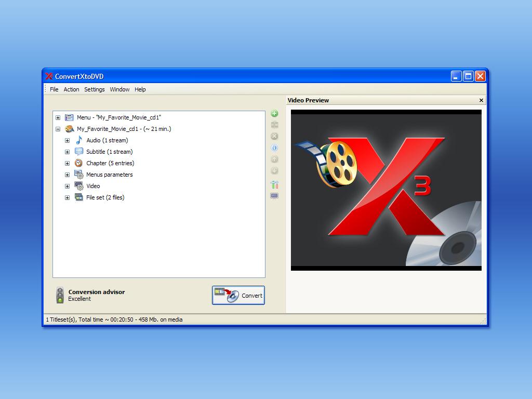Collapse the My_Favorite_Movie_cd1 titleset node
This screenshot has height=399, width=532.
tap(58, 129)
